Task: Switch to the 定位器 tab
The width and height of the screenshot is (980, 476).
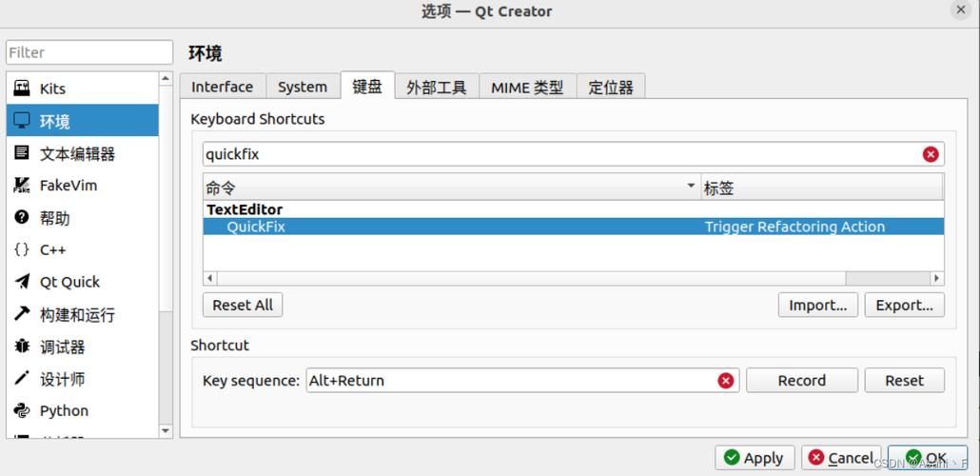Action: (x=611, y=87)
